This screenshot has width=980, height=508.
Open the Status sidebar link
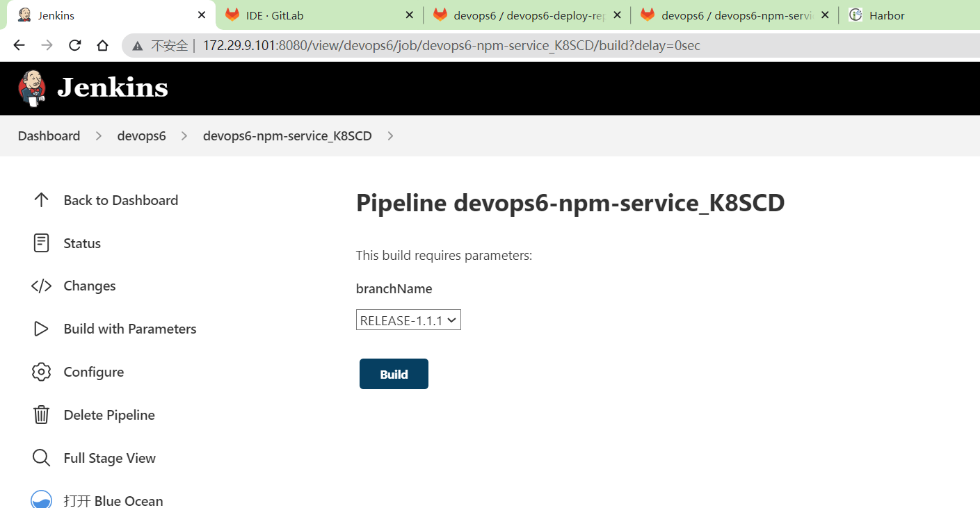pos(82,243)
